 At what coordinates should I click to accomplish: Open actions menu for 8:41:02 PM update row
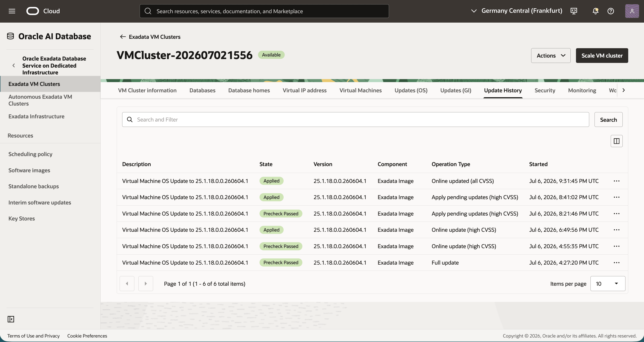(x=616, y=197)
